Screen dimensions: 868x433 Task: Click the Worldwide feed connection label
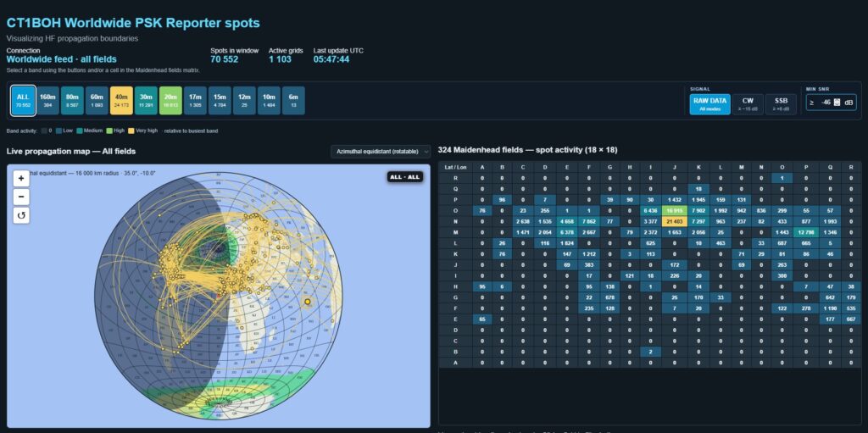click(61, 59)
